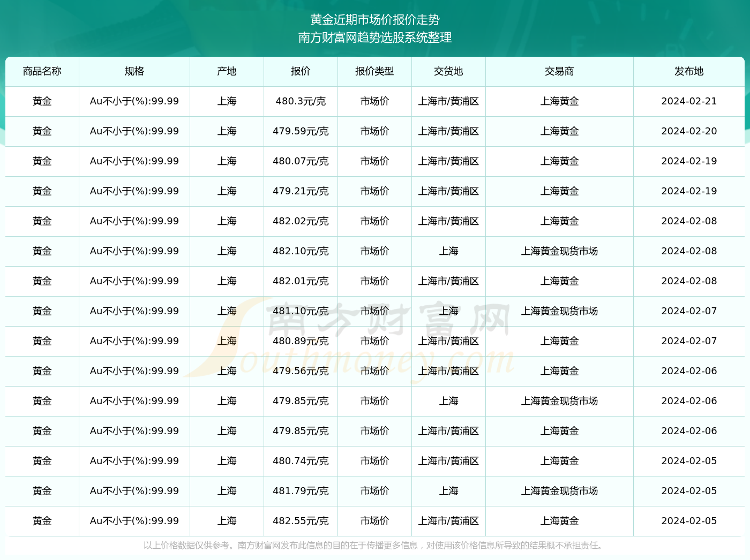The image size is (750, 560).
Task: Select a 黄金 cell in the first column
Action: (x=42, y=101)
